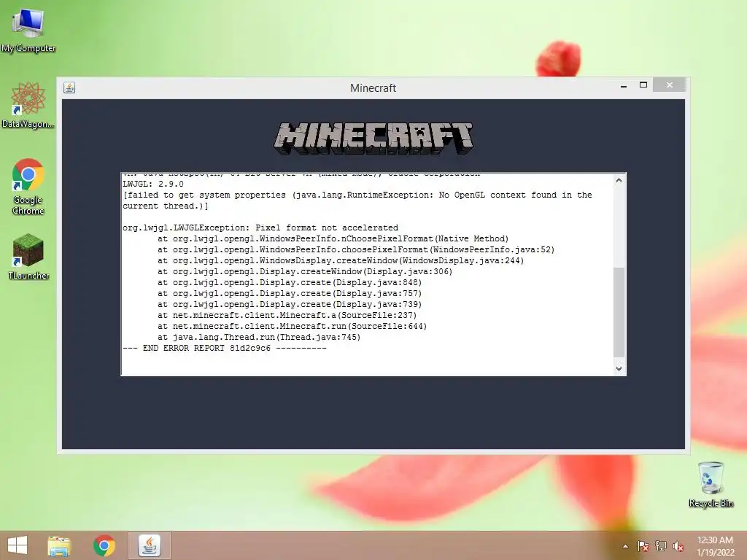This screenshot has width=747, height=560.
Task: Click the Java icon in Minecraft title bar
Action: pyautogui.click(x=69, y=87)
